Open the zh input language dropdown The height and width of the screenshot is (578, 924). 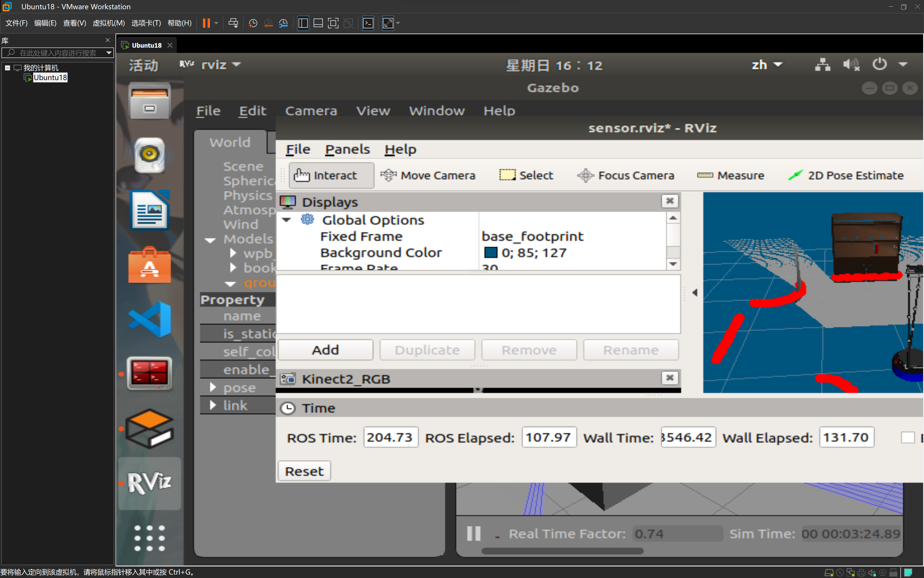pos(767,65)
